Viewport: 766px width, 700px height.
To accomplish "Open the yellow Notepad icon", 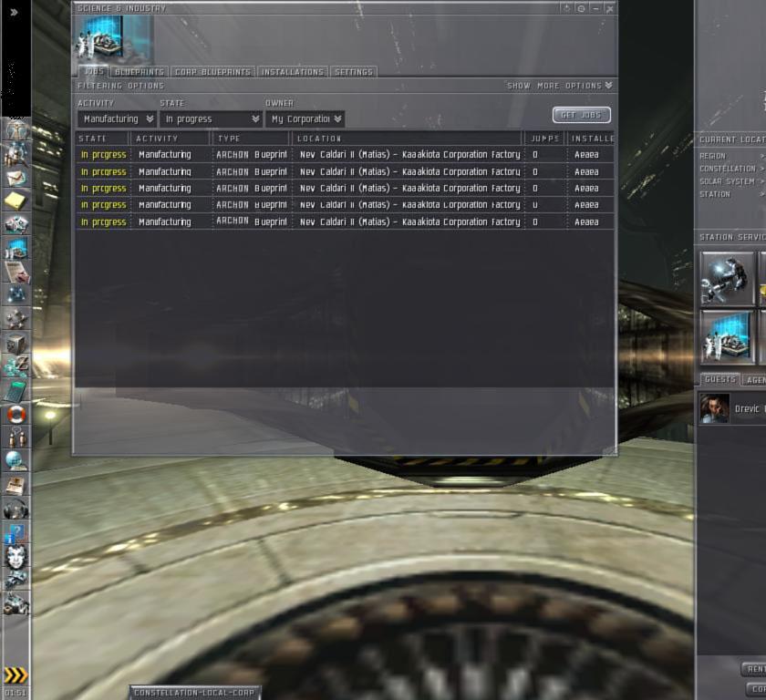I will pyautogui.click(x=16, y=201).
